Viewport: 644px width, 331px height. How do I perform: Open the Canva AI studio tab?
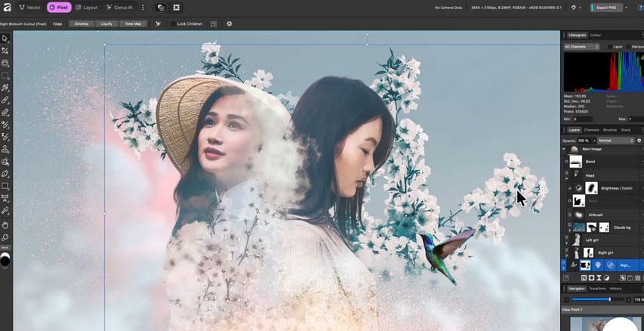[119, 8]
